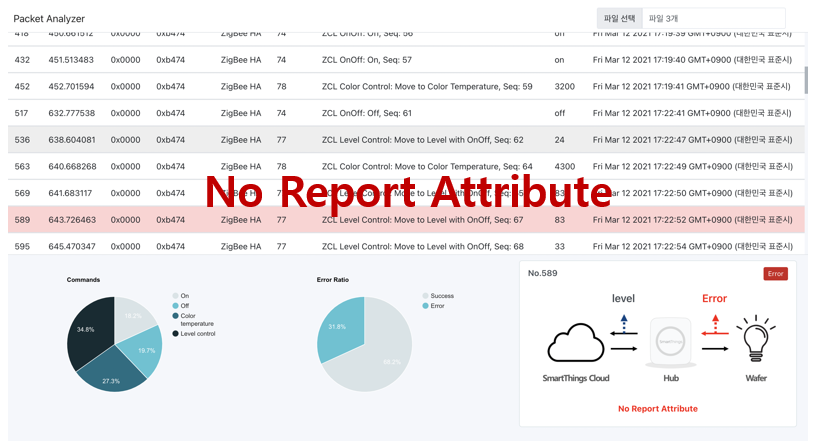Screen dimensions: 813x448
Task: Click the red left arrow between hub and bulb
Action: tap(715, 333)
